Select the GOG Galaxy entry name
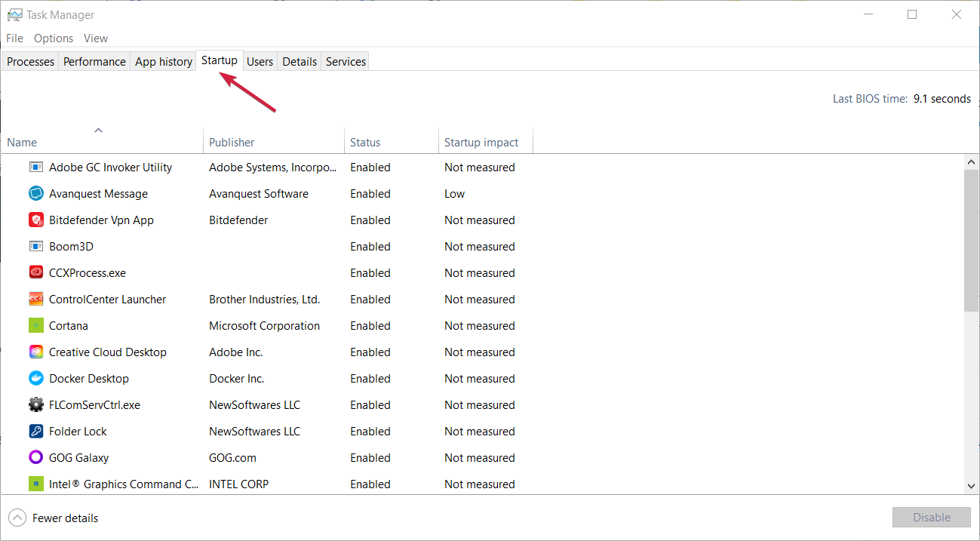The image size is (980, 541). click(79, 458)
